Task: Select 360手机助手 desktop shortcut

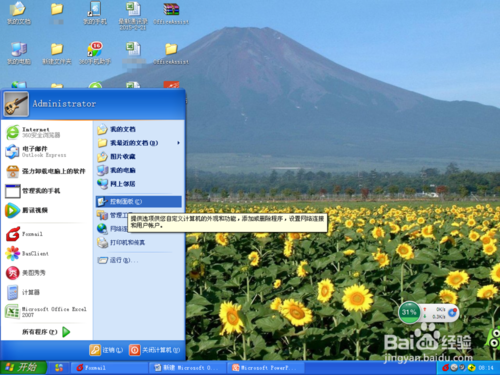Action: coord(95,53)
